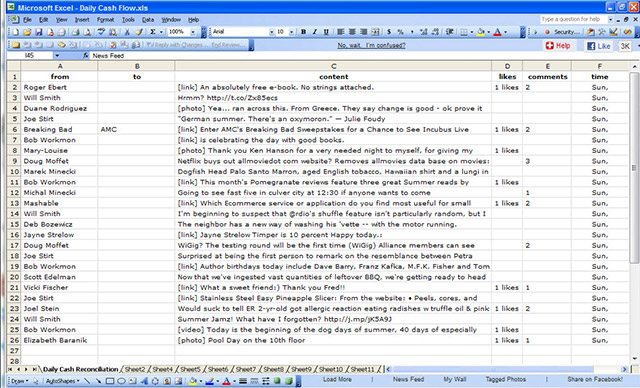Toggle Underline formatting
The width and height of the screenshot is (640, 388).
coord(326,32)
